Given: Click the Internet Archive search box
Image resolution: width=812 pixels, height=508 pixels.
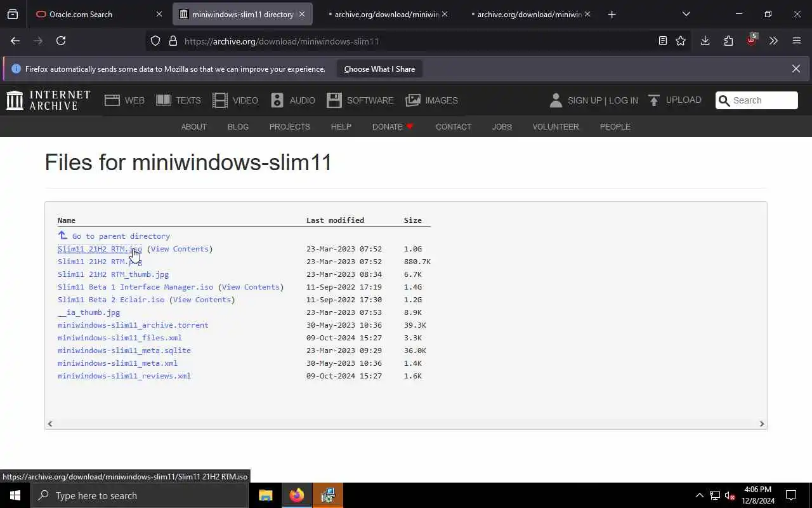Looking at the screenshot, I should point(756,100).
